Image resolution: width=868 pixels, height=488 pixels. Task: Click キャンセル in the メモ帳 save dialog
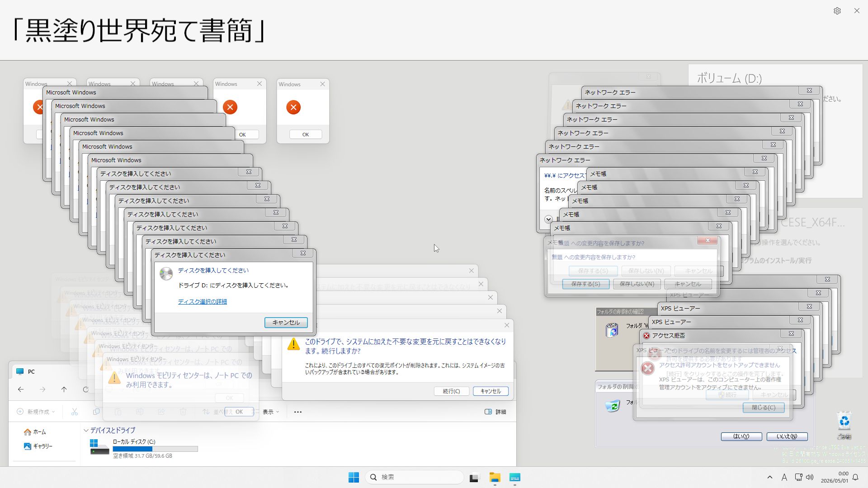click(x=688, y=284)
